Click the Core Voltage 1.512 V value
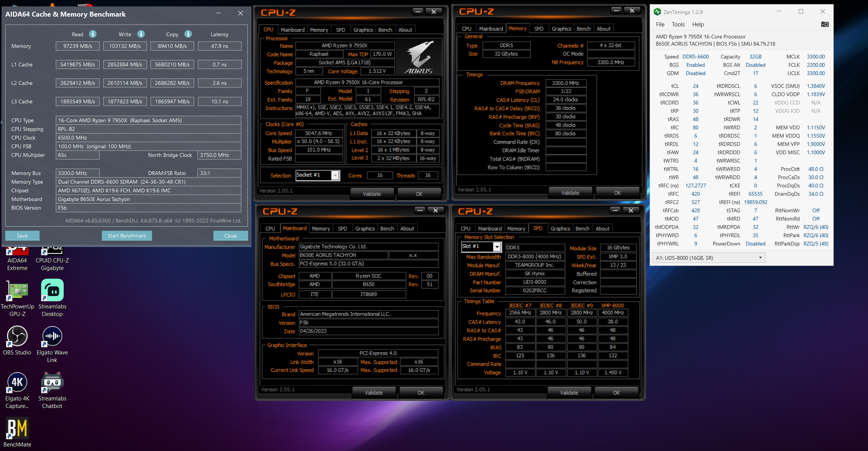 [x=377, y=71]
